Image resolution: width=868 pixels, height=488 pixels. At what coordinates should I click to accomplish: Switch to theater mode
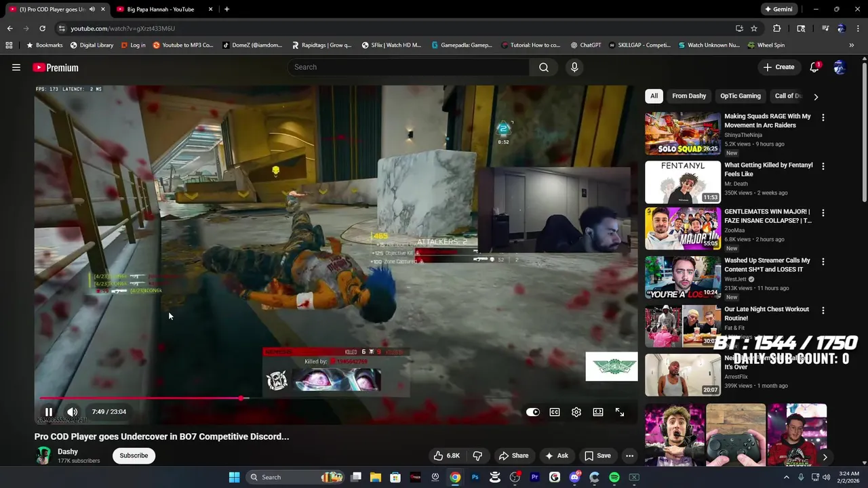pos(598,412)
